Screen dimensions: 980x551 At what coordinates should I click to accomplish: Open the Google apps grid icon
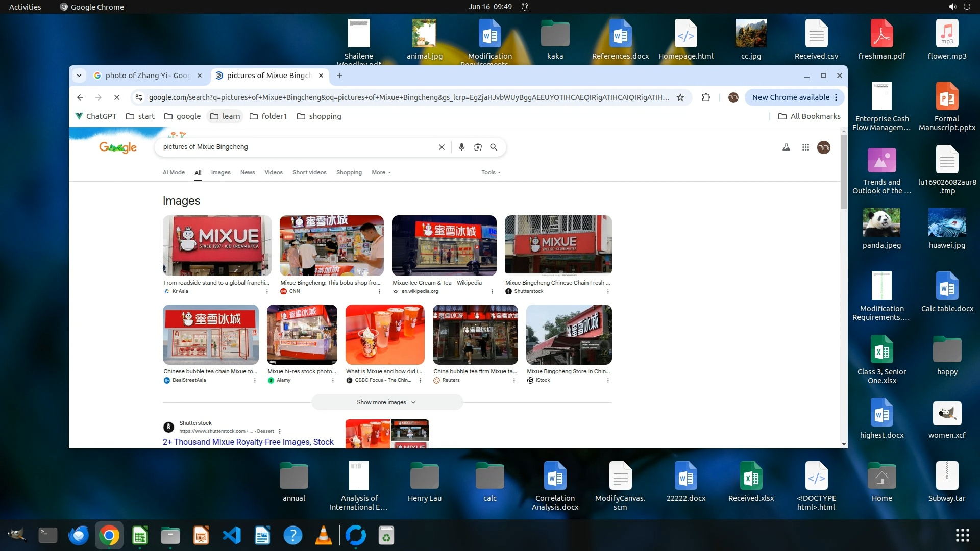click(805, 147)
